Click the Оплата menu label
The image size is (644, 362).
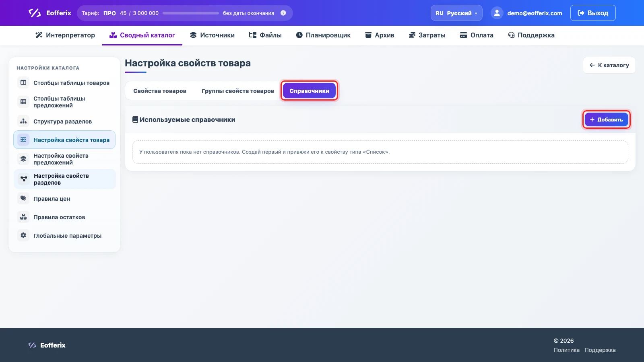482,35
